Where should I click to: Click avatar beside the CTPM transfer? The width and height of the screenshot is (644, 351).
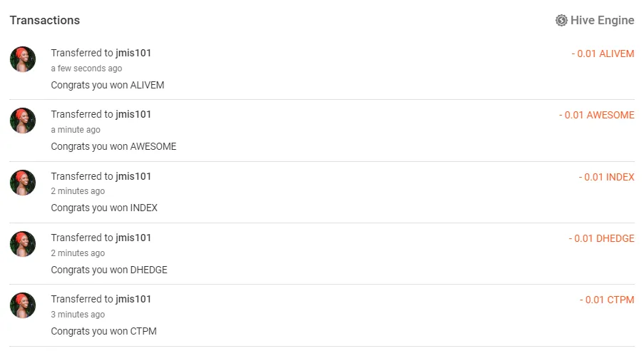pos(23,305)
